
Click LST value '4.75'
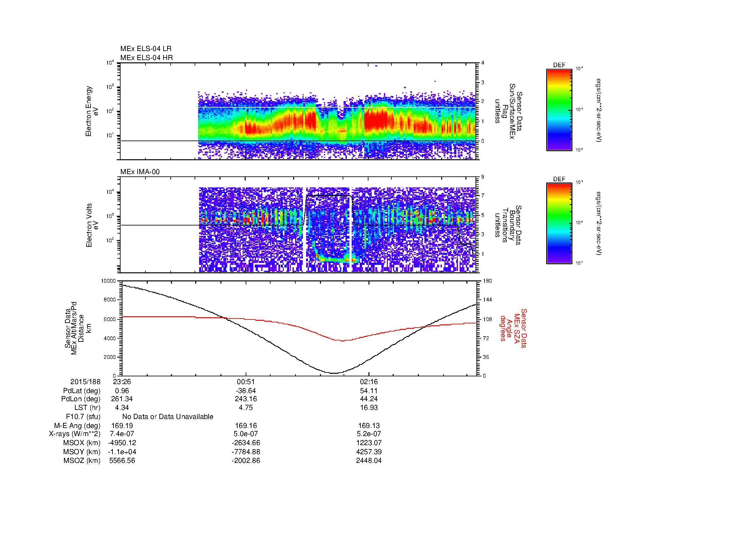(x=246, y=408)
